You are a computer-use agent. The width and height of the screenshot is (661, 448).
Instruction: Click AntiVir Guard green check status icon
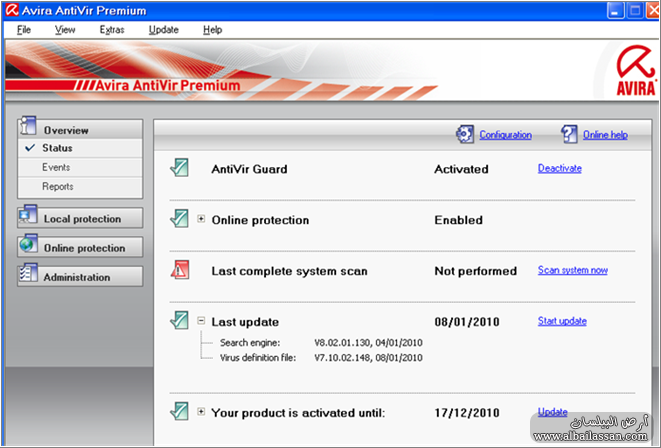tap(180, 168)
